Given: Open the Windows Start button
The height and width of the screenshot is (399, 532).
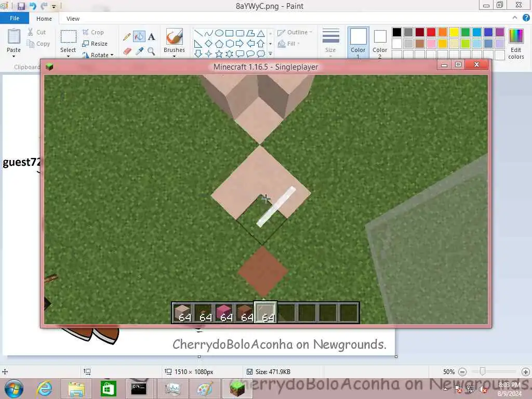Looking at the screenshot, I should point(14,389).
